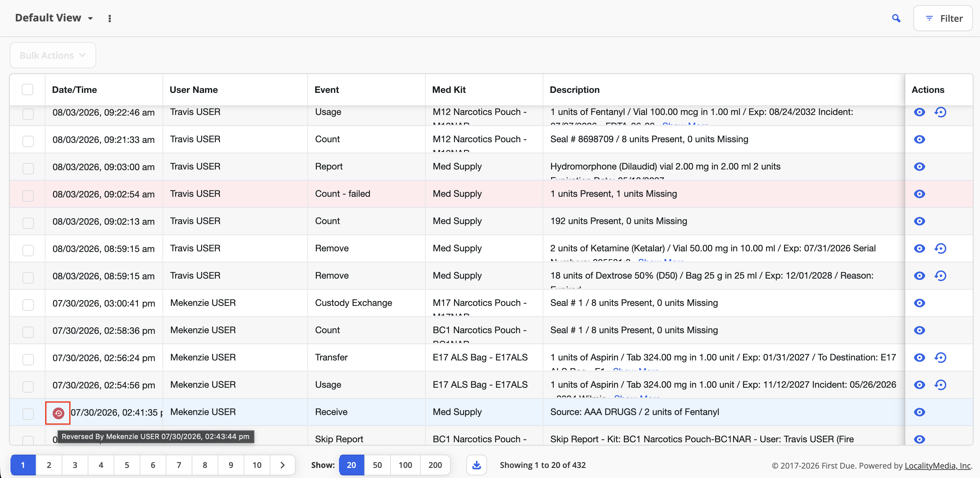The image size is (980, 478).
Task: Sort by the Event column header
Action: tap(327, 90)
